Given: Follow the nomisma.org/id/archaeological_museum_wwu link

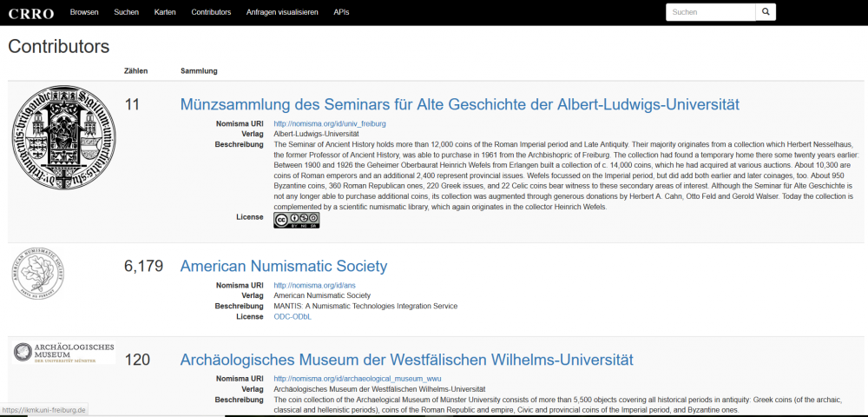Looking at the screenshot, I should [x=356, y=379].
